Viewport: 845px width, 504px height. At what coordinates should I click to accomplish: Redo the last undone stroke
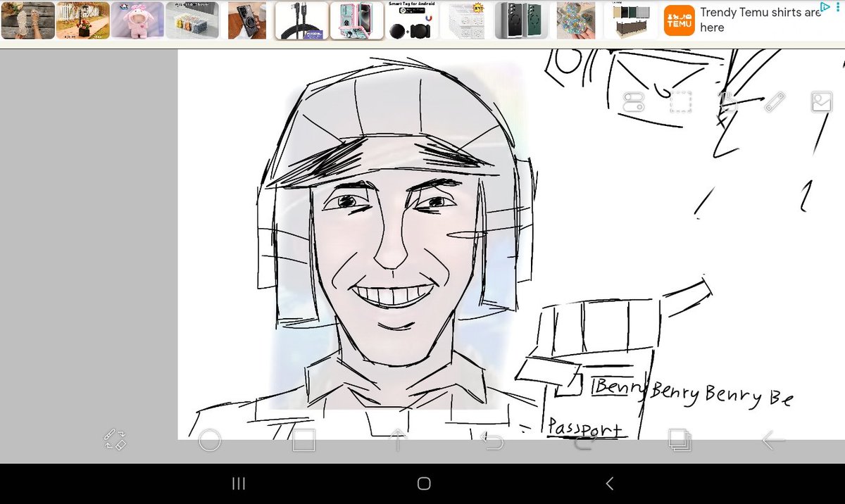[x=585, y=441]
